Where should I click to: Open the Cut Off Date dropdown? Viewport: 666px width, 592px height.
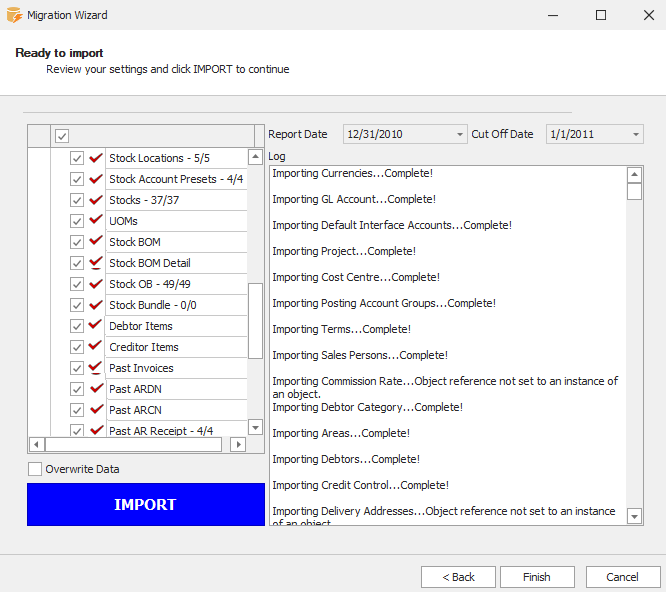[636, 135]
